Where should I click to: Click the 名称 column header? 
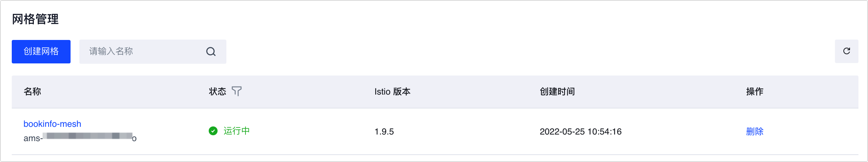click(32, 92)
